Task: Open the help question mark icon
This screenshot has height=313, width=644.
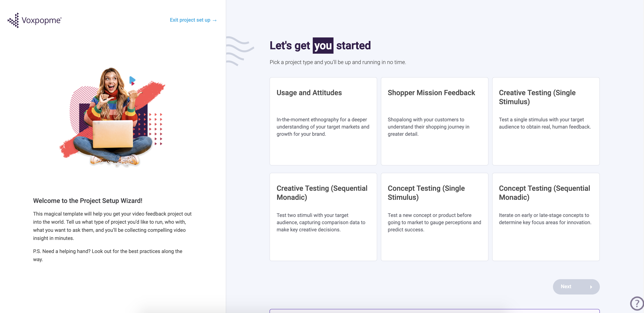Action: click(637, 304)
